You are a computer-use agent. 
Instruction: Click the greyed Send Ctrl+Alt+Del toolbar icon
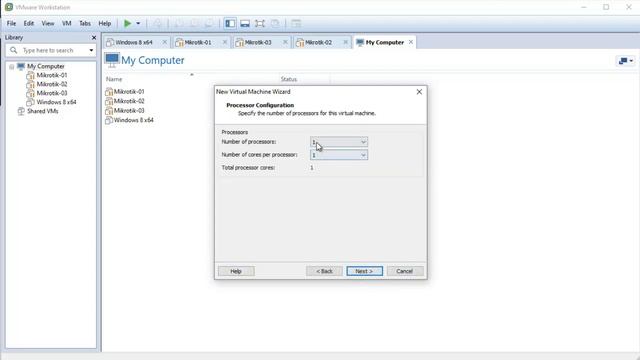(157, 24)
